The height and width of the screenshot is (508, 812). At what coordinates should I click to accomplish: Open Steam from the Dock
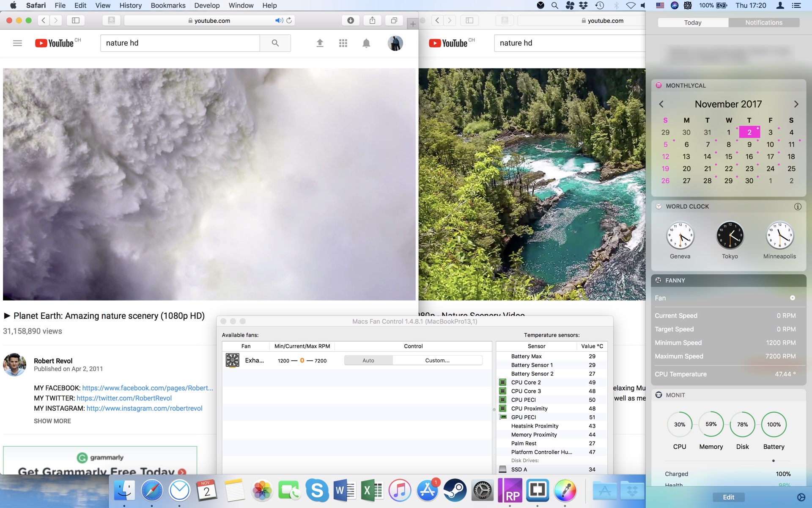click(x=455, y=491)
